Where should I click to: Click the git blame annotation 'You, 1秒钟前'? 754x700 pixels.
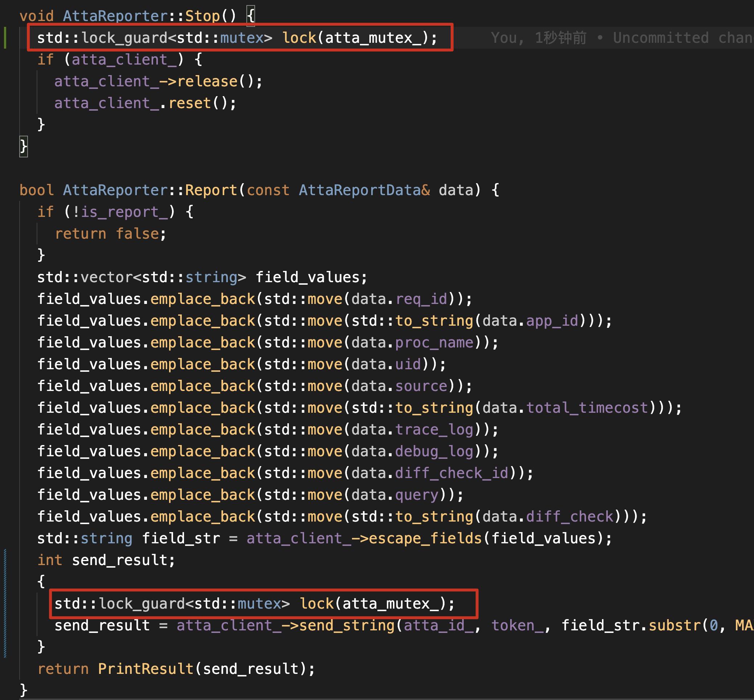538,38
